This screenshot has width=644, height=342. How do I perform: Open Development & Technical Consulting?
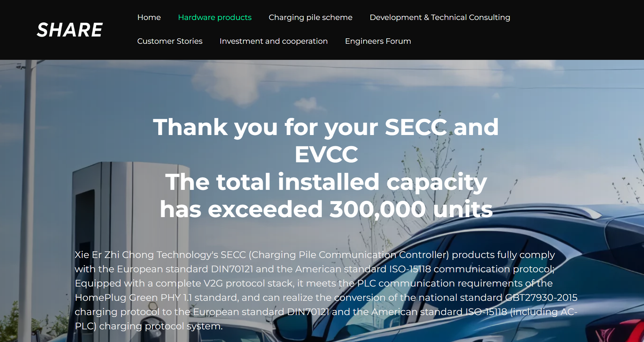point(440,17)
